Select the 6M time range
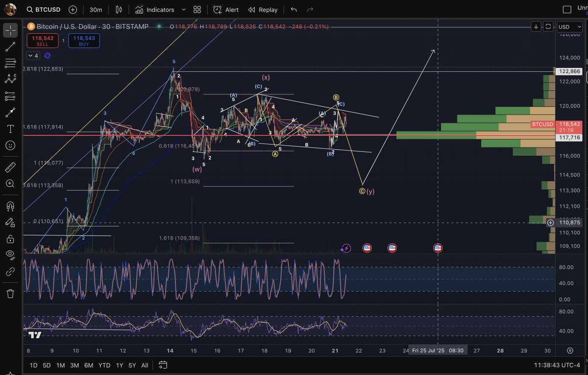 [89, 365]
